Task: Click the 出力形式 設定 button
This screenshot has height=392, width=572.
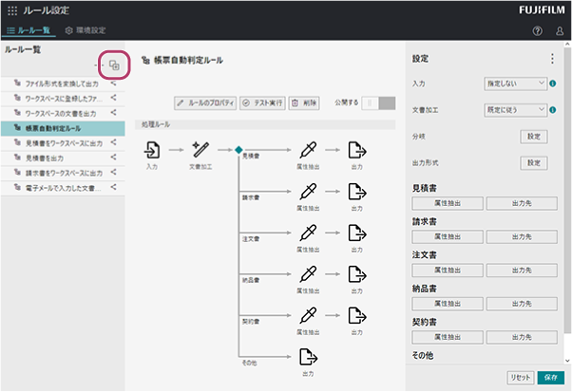Action: click(534, 163)
